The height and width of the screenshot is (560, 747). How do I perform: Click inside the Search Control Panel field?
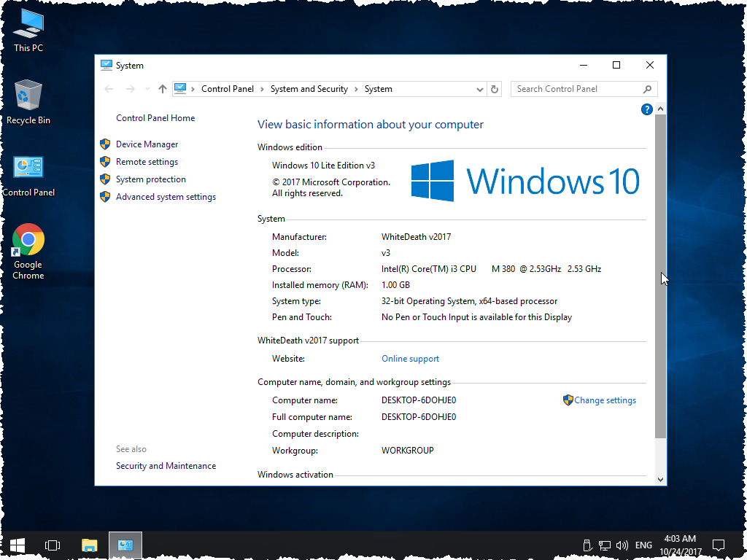(x=576, y=88)
